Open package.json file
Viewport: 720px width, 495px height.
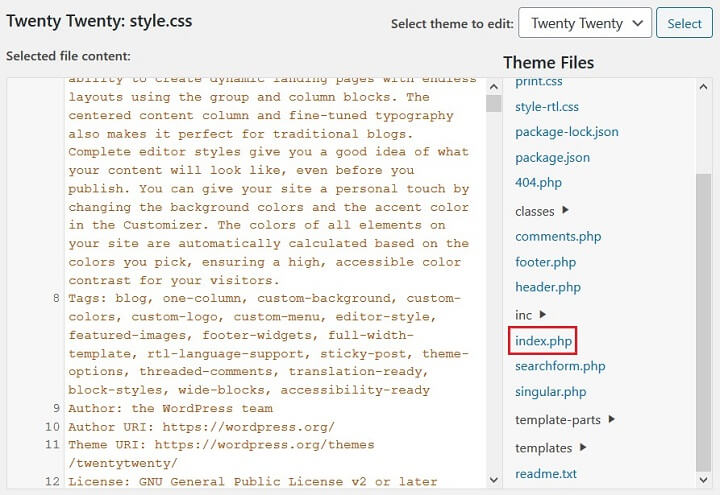point(552,158)
